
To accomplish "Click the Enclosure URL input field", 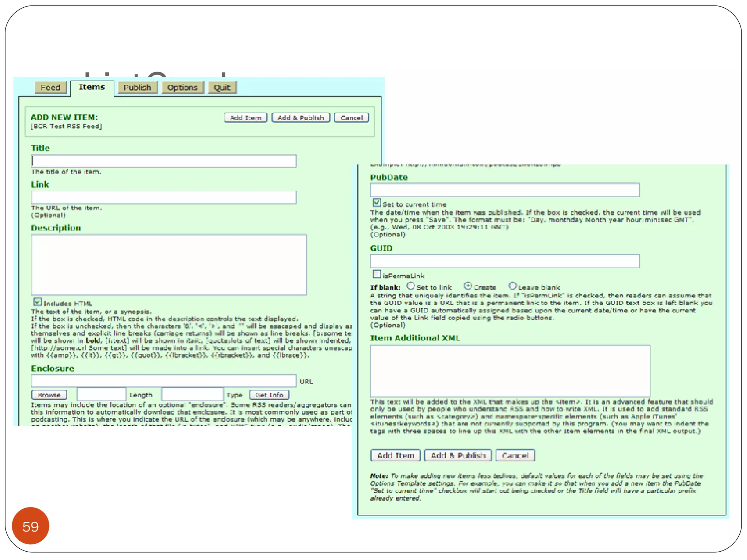I will point(164,381).
